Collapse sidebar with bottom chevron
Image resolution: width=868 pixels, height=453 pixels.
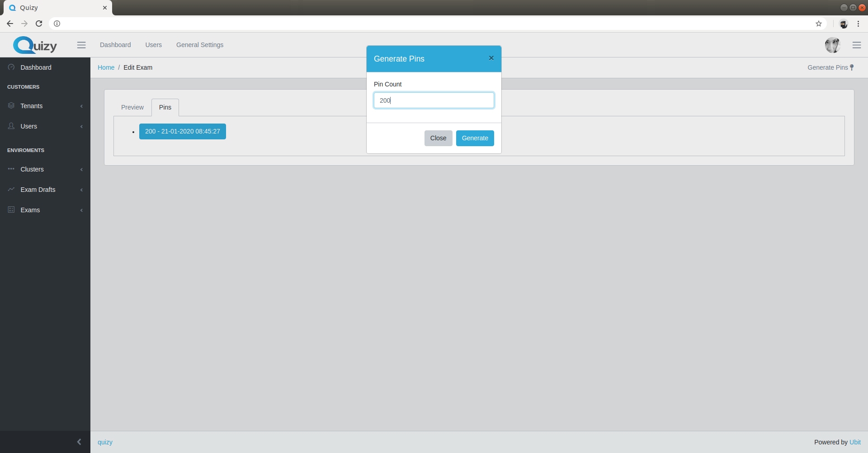pyautogui.click(x=79, y=442)
